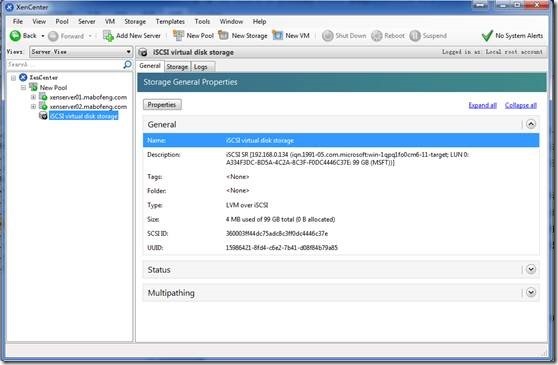Click the green Back arrow icon
The width and height of the screenshot is (558, 365).
click(15, 36)
